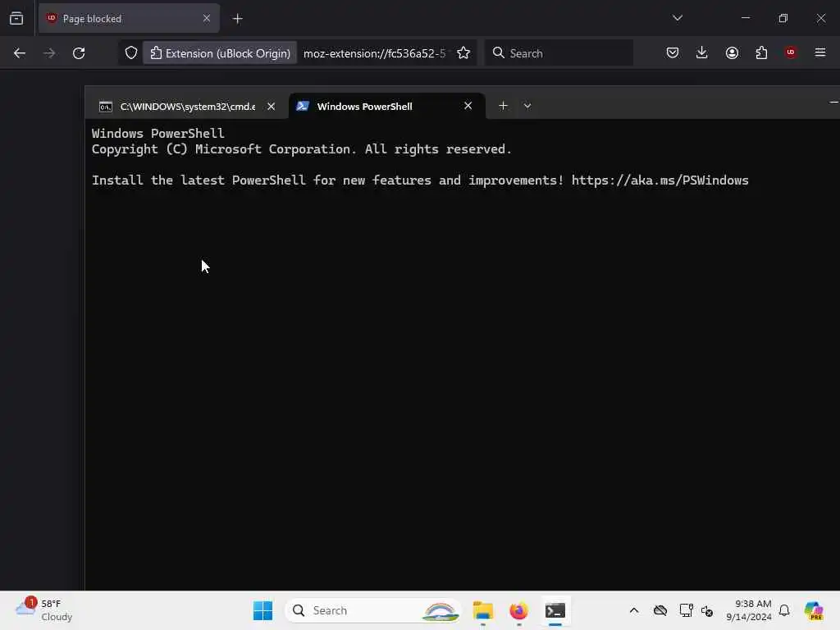Select the Terminal taskbar icon

coord(555,610)
